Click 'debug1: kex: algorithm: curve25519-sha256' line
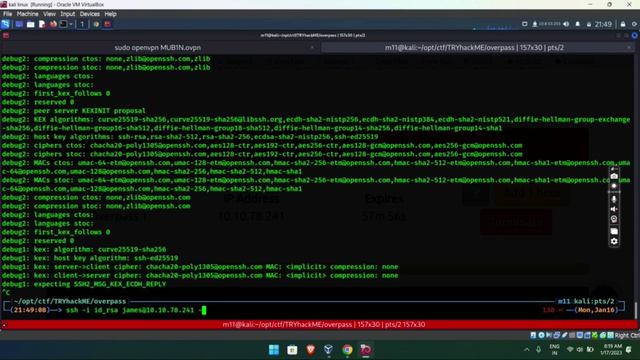The height and width of the screenshot is (360, 640). pyautogui.click(x=84, y=249)
